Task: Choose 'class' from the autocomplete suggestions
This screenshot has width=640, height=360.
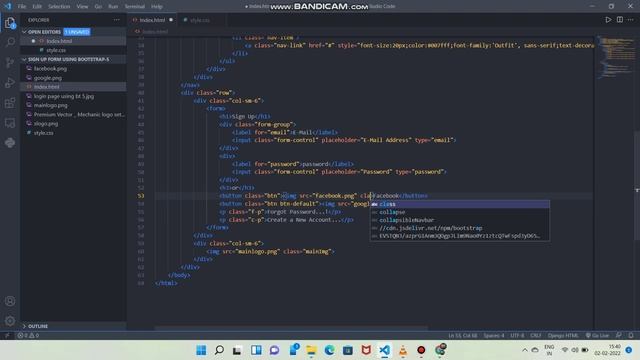Action: [460, 204]
